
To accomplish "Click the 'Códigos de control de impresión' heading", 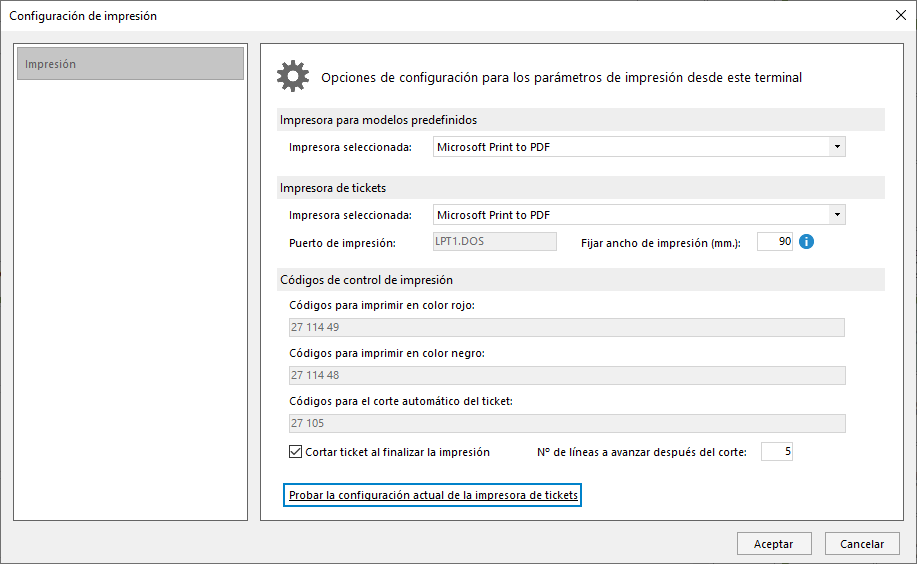I will pyautogui.click(x=366, y=280).
